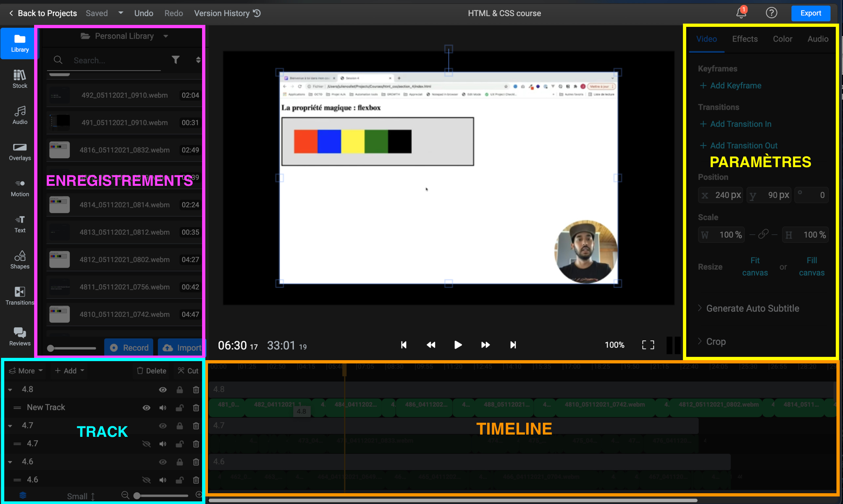Open the Stock media panel

tap(20, 79)
